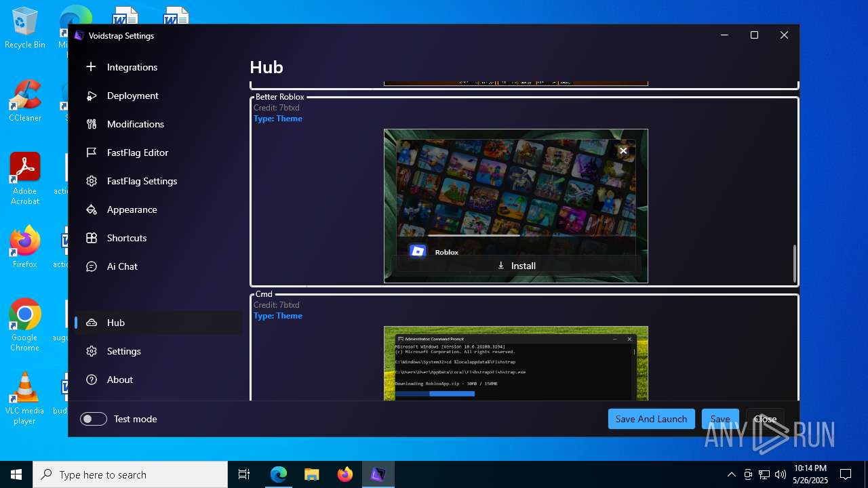This screenshot has width=868, height=488.
Task: Click the X on Better Roblox preview
Action: [x=623, y=150]
